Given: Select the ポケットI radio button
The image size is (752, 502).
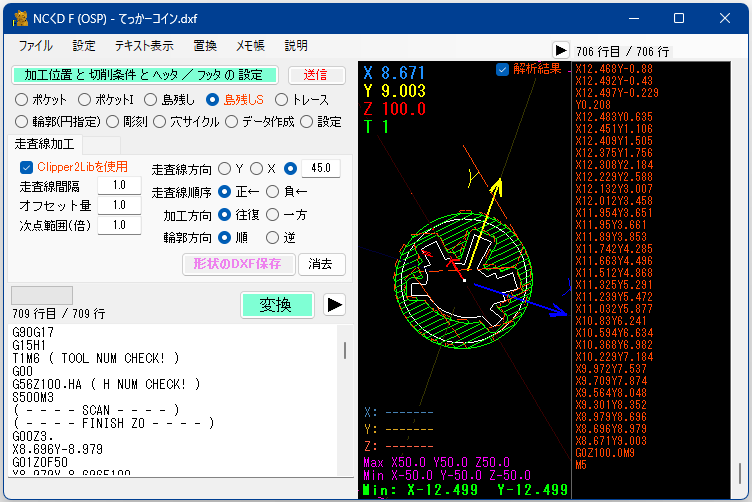Looking at the screenshot, I should [x=84, y=100].
